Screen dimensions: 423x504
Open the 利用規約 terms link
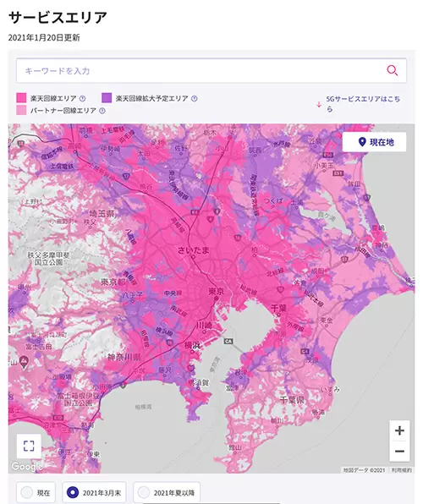pyautogui.click(x=401, y=470)
